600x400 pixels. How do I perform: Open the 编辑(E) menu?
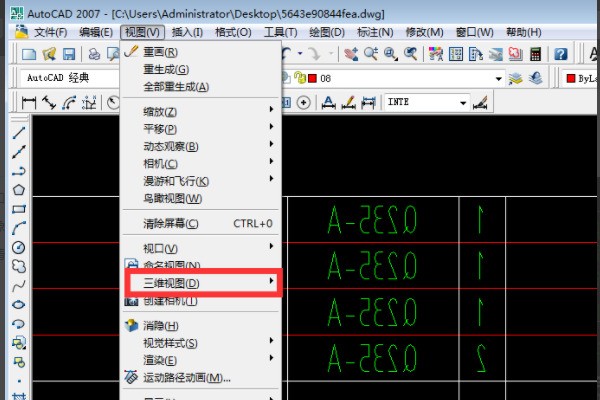tap(96, 32)
